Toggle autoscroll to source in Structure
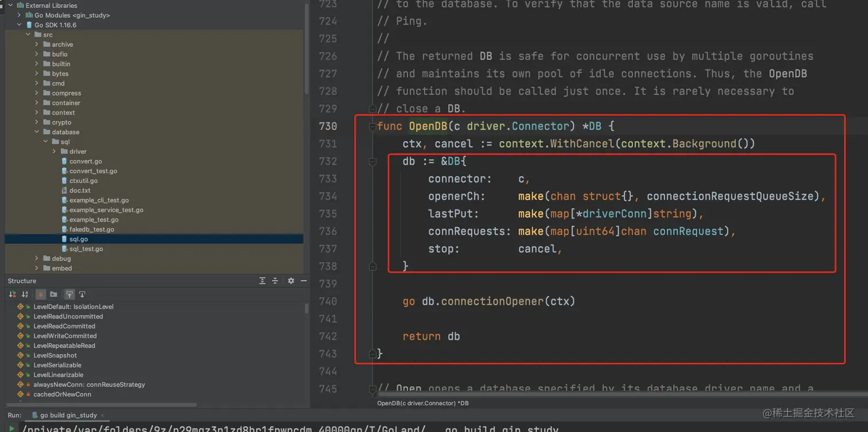 (69, 294)
